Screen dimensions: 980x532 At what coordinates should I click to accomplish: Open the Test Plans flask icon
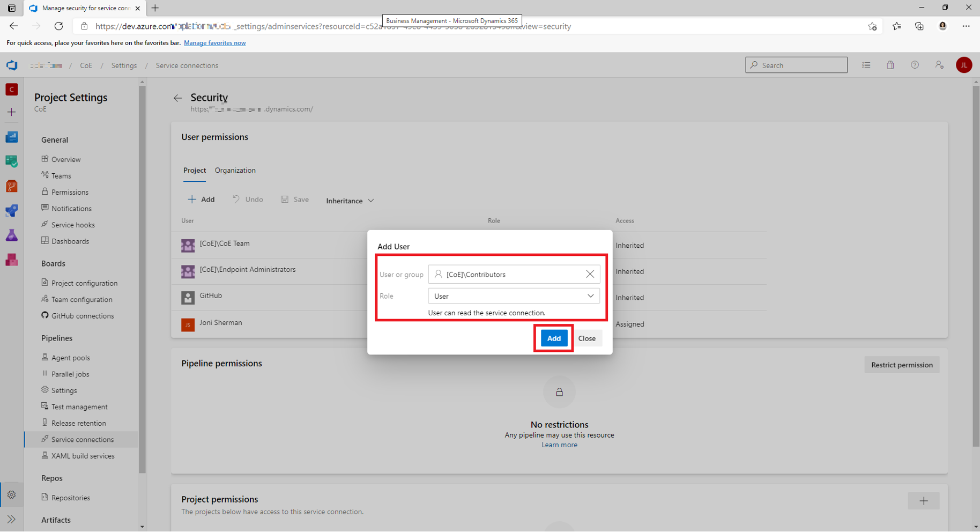click(x=11, y=235)
